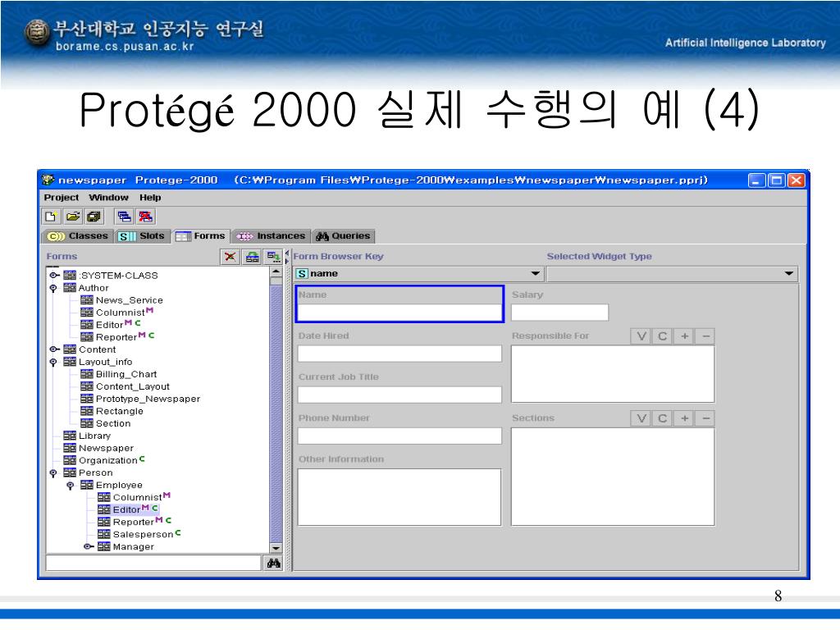Click the Protege window title bar icon

point(48,180)
